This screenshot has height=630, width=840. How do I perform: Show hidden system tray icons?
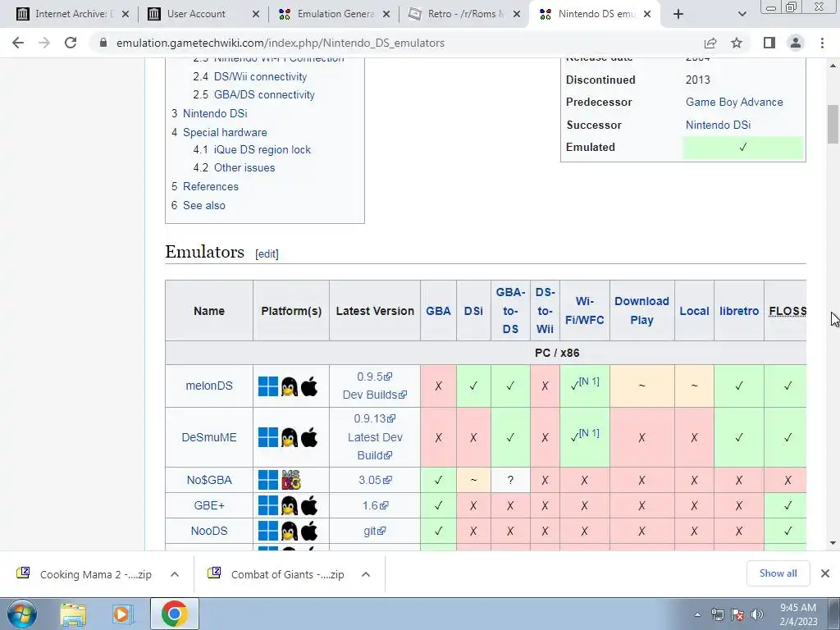point(697,615)
